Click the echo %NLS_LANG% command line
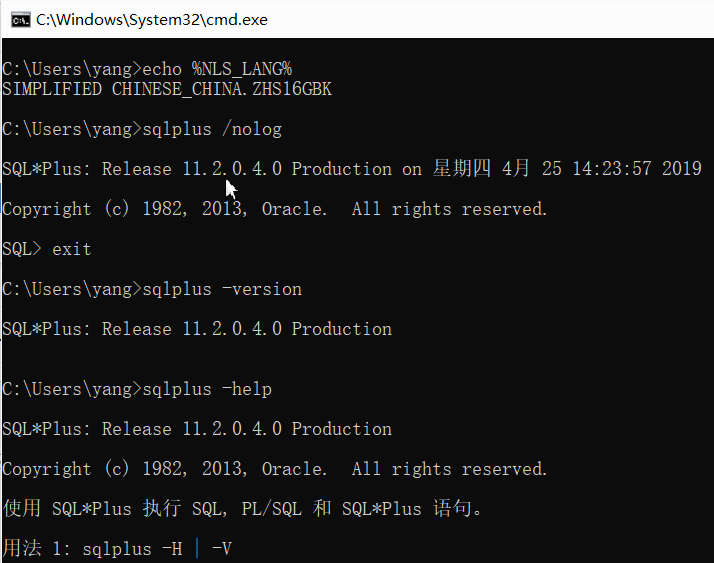Viewport: 714px width, 563px height. pos(147,69)
